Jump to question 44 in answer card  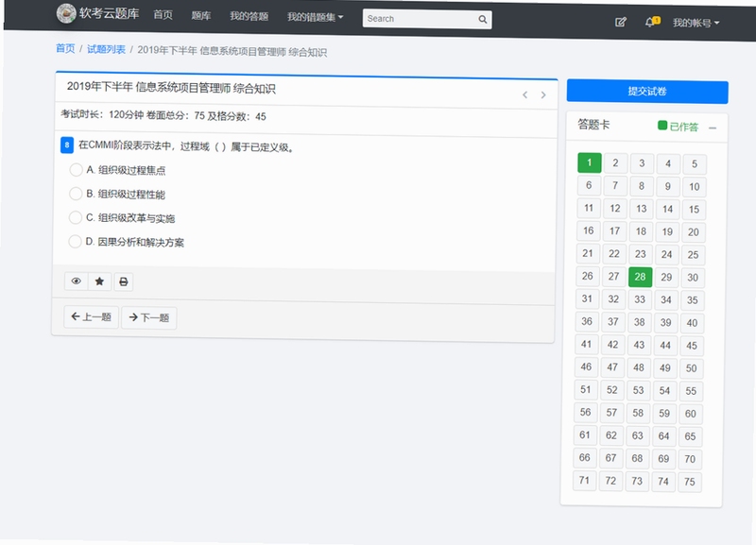(x=665, y=345)
